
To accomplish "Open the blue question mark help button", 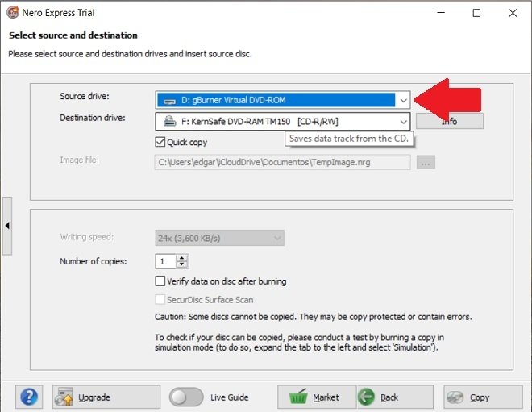I will [x=29, y=397].
